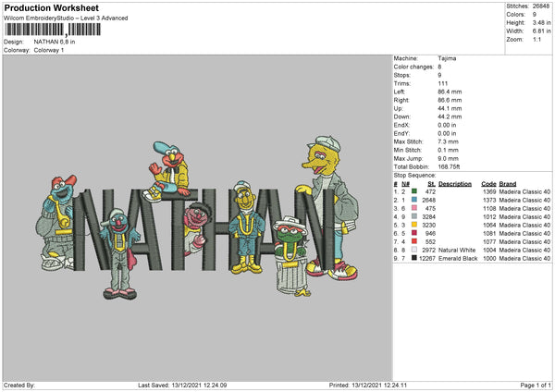555x392 pixels.
Task: Click stitch count "472" in stop row 1
Action: pyautogui.click(x=430, y=191)
